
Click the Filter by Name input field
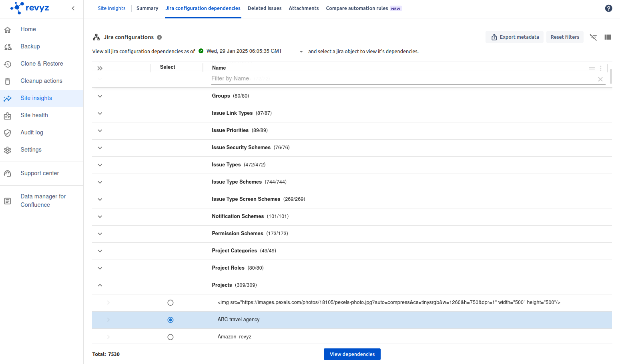[x=400, y=79]
